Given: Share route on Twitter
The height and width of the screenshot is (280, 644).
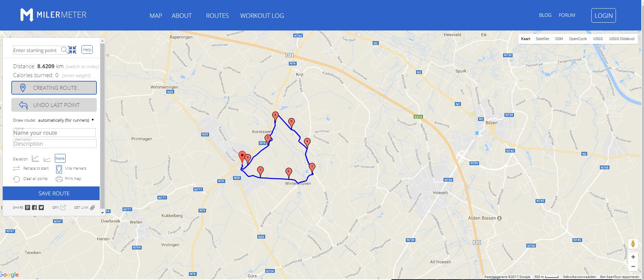Looking at the screenshot, I should (x=41, y=207).
